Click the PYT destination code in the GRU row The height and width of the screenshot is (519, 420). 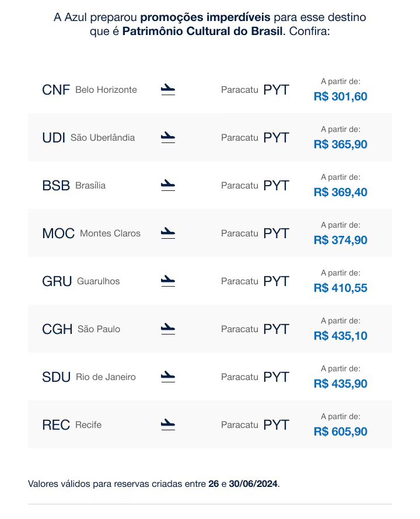[276, 281]
